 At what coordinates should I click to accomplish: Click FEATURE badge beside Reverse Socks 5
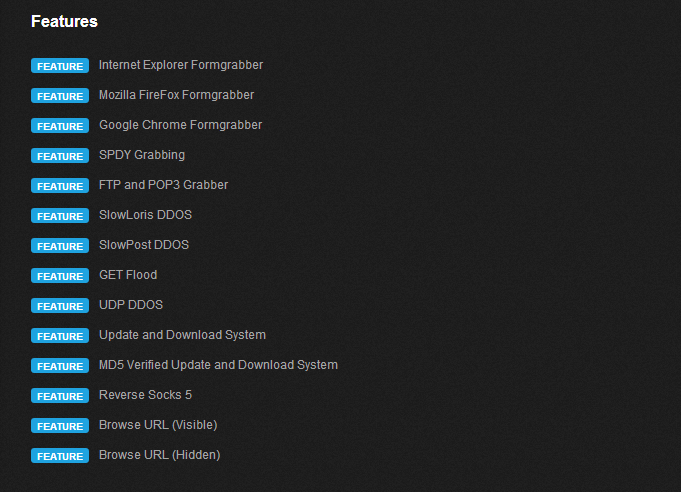click(60, 396)
